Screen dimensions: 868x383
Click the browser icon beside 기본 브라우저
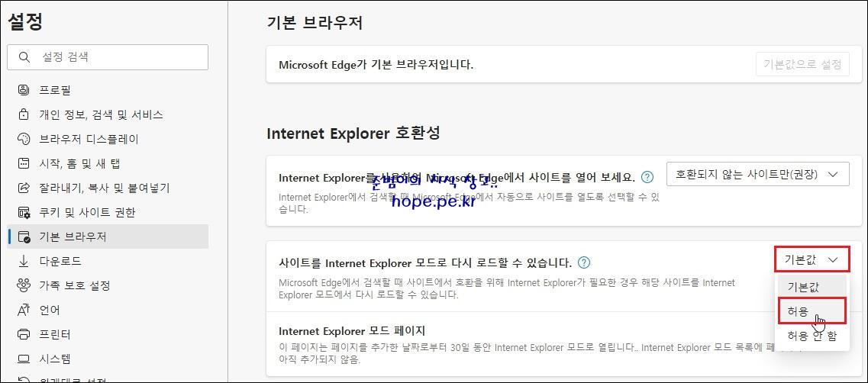[24, 237]
